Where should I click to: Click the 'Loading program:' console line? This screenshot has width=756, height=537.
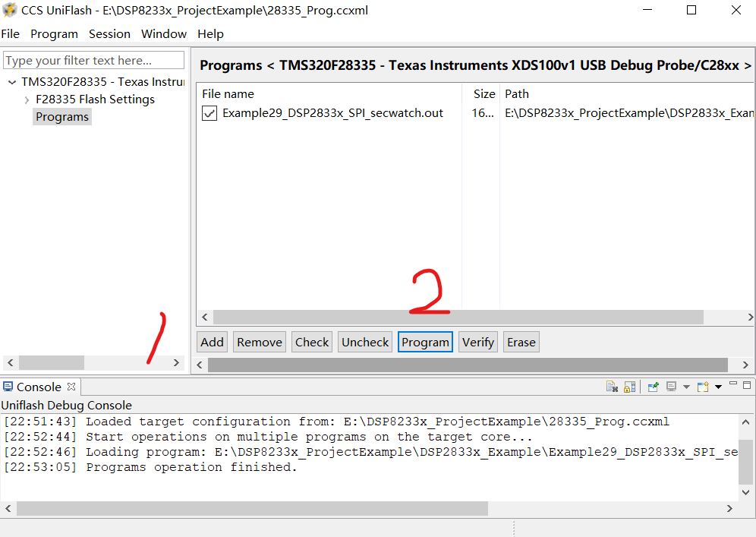point(370,452)
